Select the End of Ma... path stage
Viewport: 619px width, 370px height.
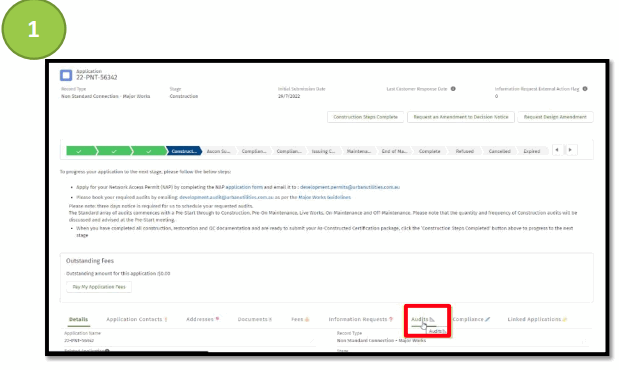(394, 151)
